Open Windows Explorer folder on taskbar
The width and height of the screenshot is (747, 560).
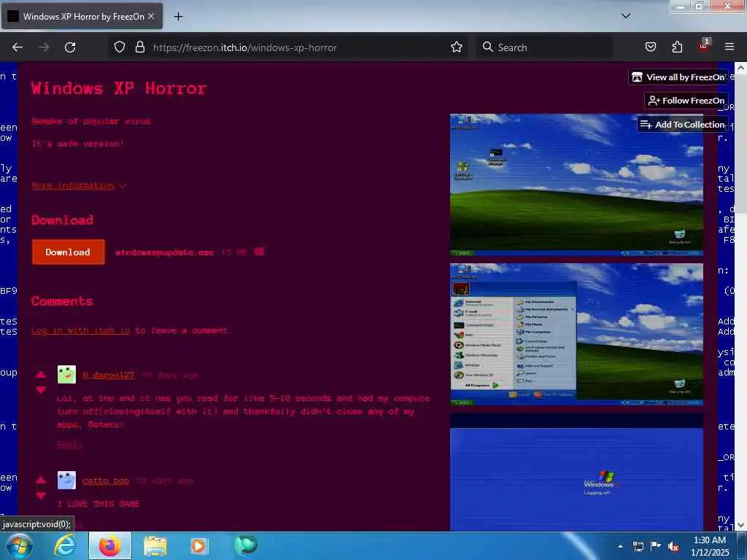[x=155, y=546]
